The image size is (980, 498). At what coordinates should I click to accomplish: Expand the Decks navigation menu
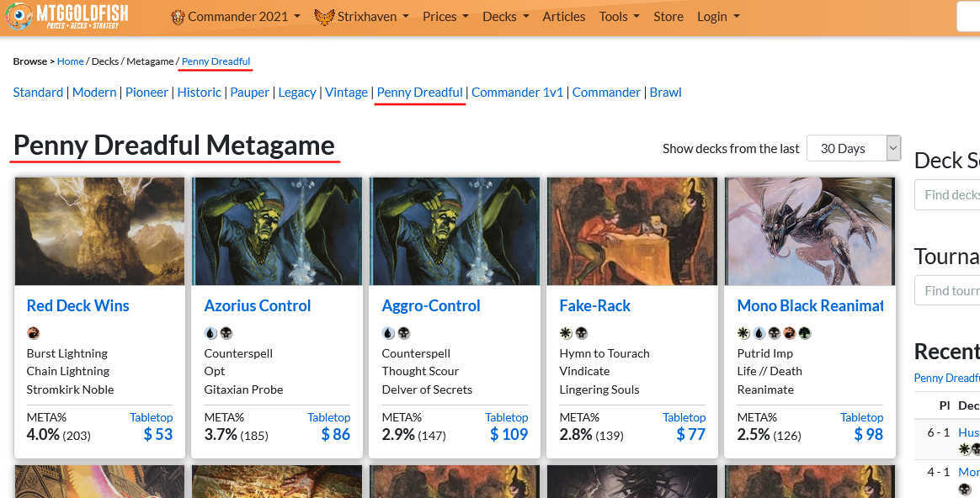505,17
